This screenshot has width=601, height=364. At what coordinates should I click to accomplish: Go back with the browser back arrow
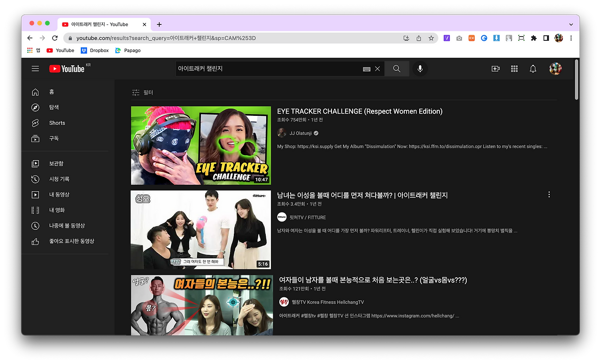pyautogui.click(x=30, y=38)
